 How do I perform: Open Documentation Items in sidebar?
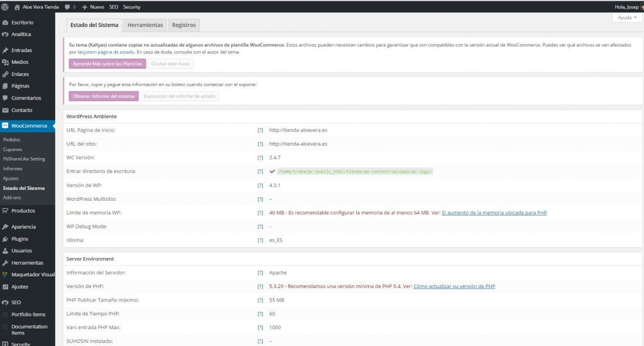[x=29, y=330]
